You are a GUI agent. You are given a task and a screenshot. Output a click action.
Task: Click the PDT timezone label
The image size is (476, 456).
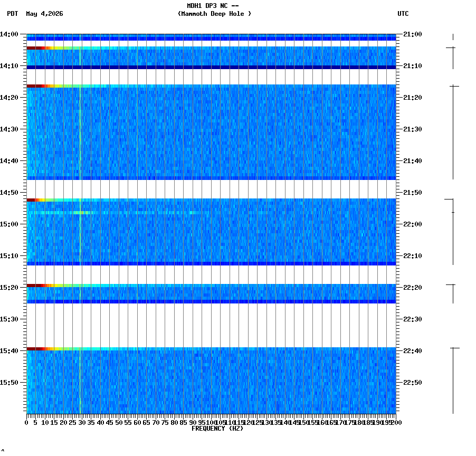(13, 14)
